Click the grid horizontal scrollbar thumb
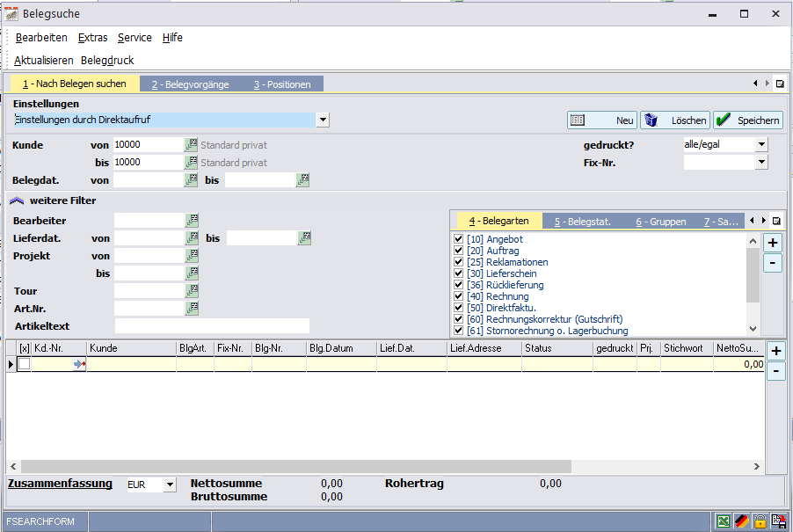Viewport: 793px width, 532px height. coord(296,466)
